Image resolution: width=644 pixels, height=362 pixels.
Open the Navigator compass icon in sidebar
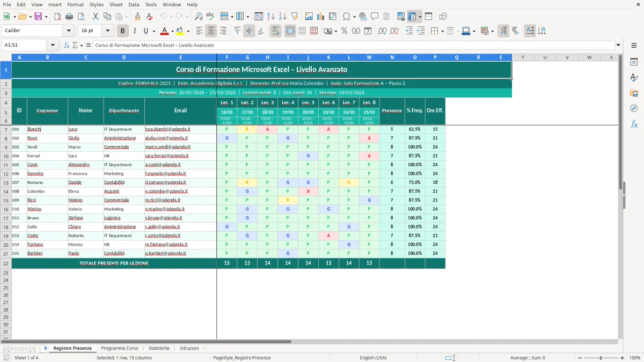634,108
